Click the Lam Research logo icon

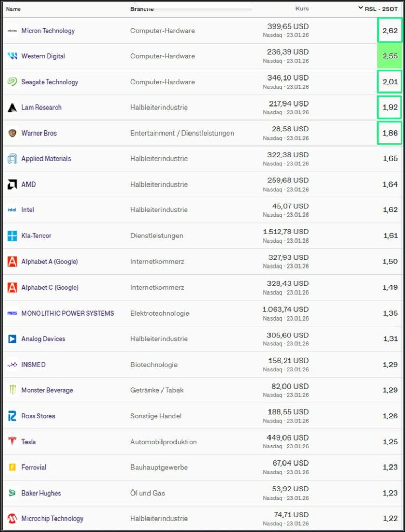[x=12, y=108]
